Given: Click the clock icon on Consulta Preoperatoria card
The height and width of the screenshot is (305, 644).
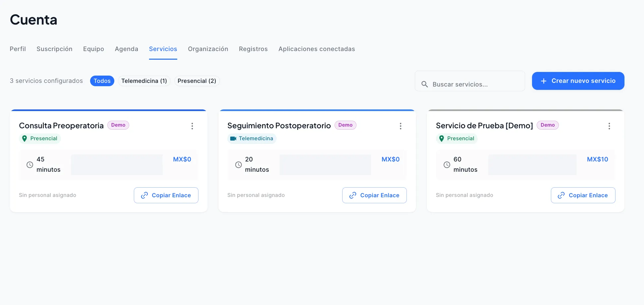Looking at the screenshot, I should [x=30, y=164].
